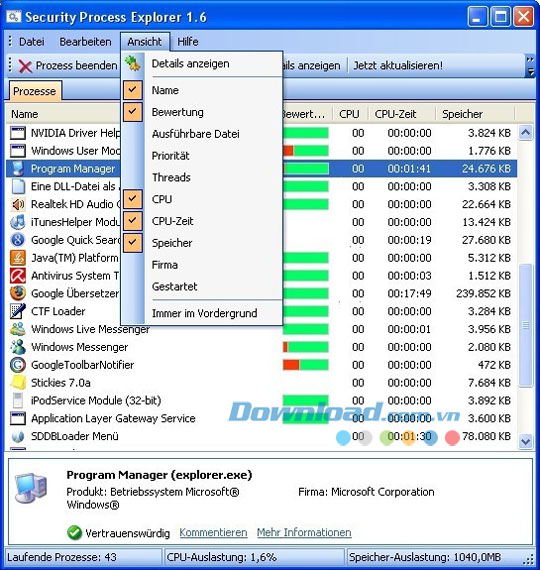Click the Java(TM) Platform coffee icon
540x570 pixels.
point(18,258)
